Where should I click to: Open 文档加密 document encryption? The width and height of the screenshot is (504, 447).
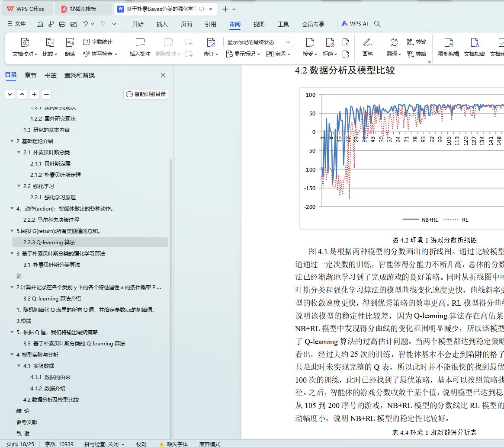[x=475, y=47]
